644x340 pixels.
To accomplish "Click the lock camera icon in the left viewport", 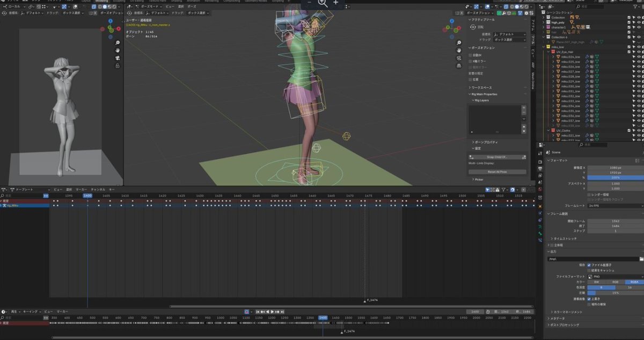I will click(x=118, y=66).
